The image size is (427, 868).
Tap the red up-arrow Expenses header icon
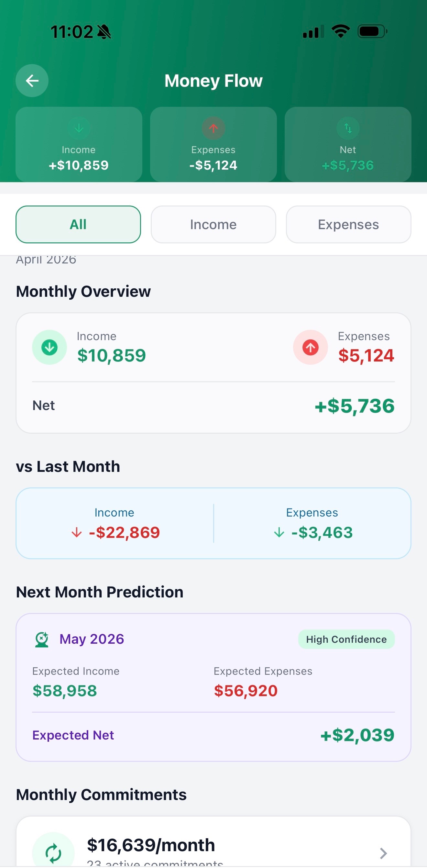(213, 128)
